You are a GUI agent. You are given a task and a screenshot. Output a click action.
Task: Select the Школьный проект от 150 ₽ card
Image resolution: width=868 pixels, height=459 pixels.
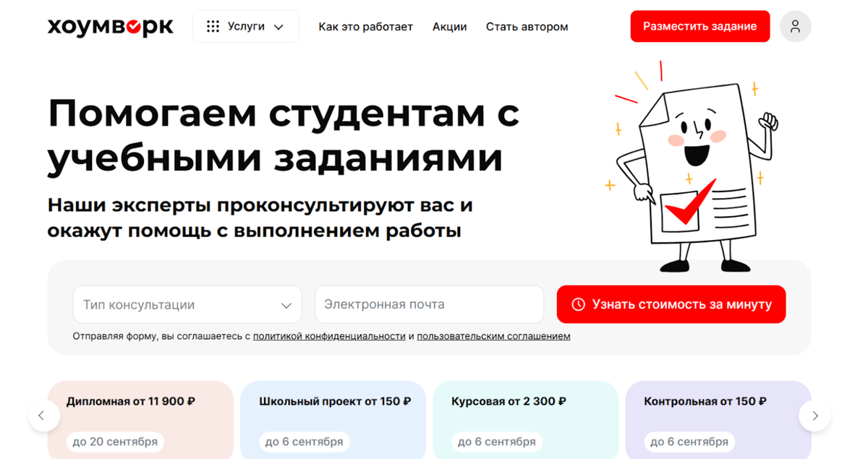coord(333,420)
